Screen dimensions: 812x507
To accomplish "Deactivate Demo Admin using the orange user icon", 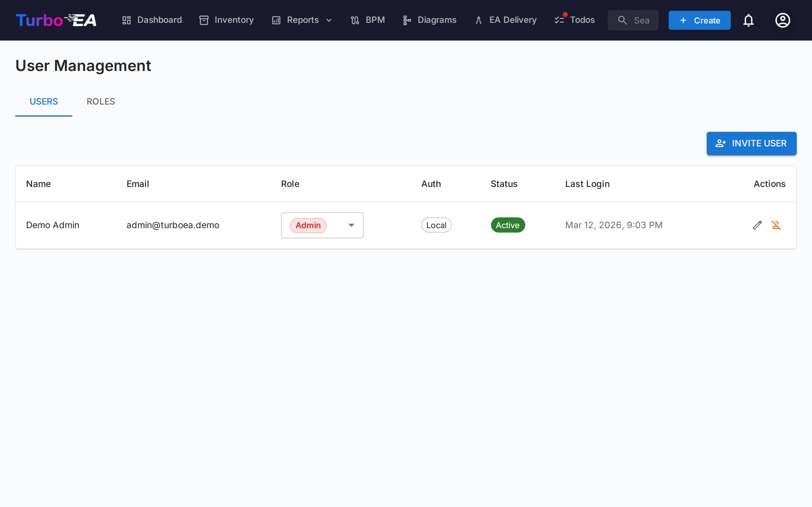I will (777, 225).
